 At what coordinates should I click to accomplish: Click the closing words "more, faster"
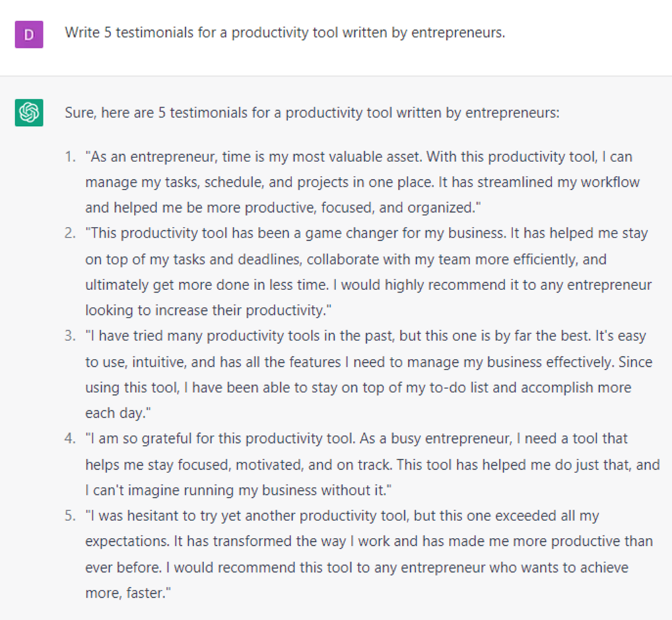click(x=125, y=593)
